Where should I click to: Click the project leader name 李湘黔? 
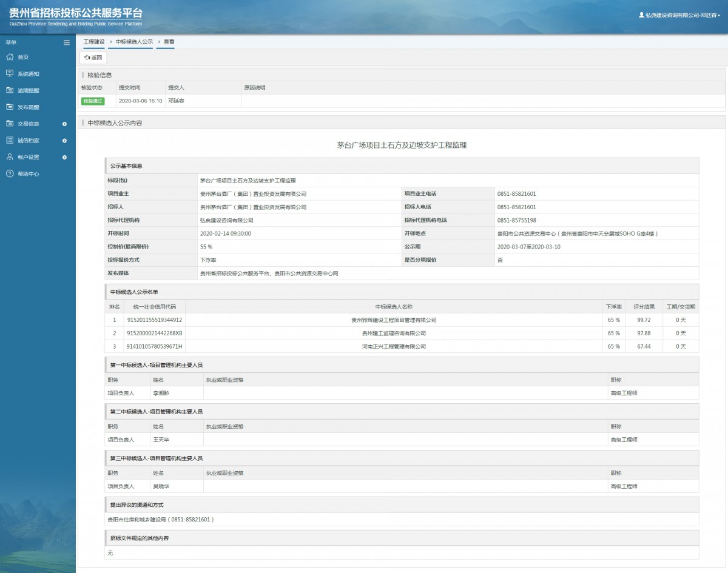coord(161,393)
